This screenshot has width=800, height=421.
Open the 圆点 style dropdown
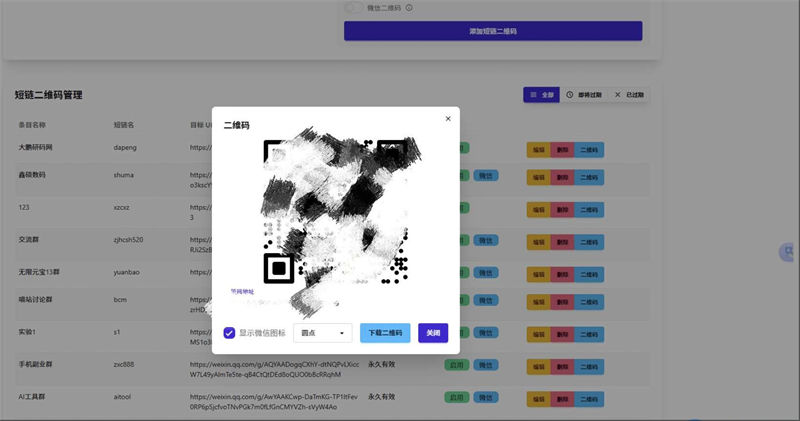pyautogui.click(x=322, y=333)
